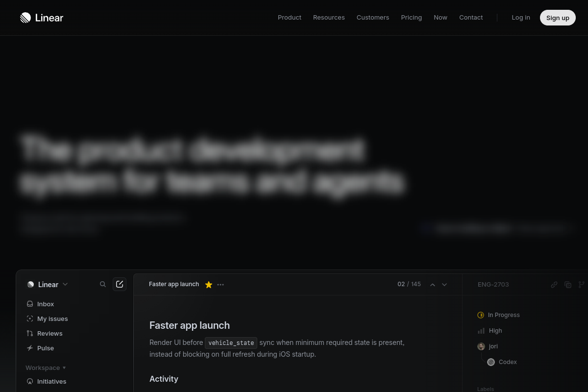Click the copy issue ID icon

coord(568,284)
